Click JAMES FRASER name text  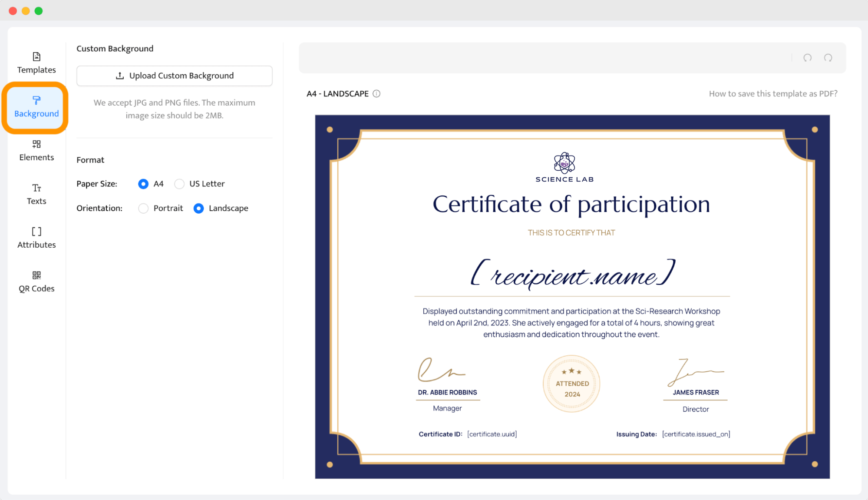pos(696,392)
